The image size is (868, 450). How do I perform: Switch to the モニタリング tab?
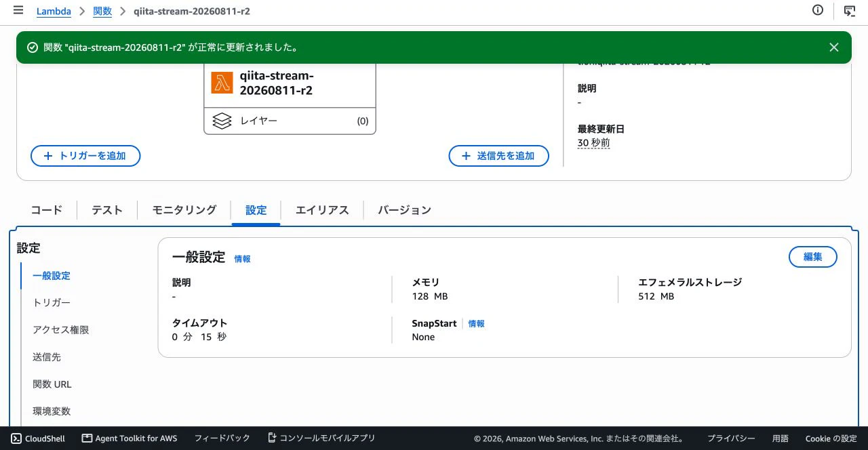(x=184, y=210)
